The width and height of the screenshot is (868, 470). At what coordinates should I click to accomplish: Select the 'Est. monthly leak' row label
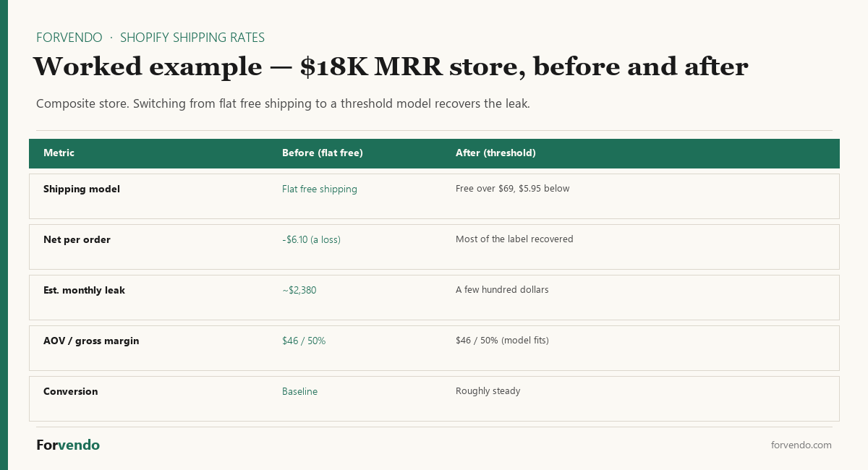pos(84,291)
